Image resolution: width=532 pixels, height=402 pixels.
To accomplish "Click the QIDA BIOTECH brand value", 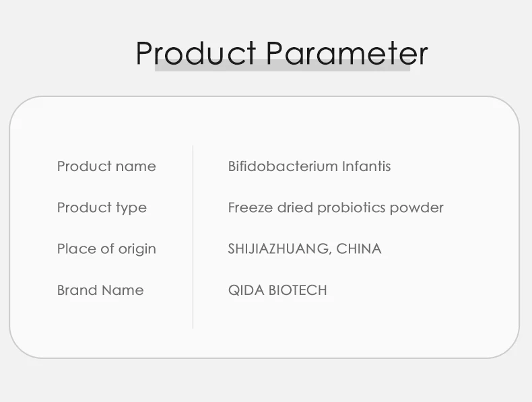I will pyautogui.click(x=277, y=290).
